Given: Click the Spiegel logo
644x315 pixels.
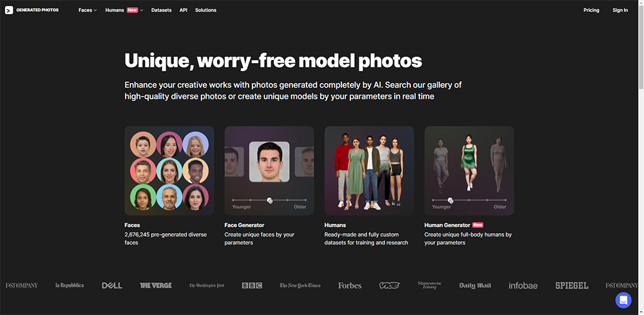Looking at the screenshot, I should [x=572, y=285].
